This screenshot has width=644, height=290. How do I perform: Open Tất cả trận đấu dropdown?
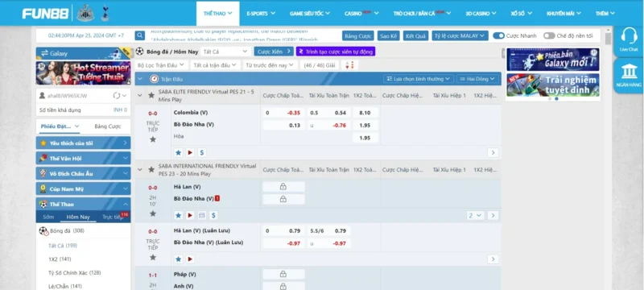[216, 65]
